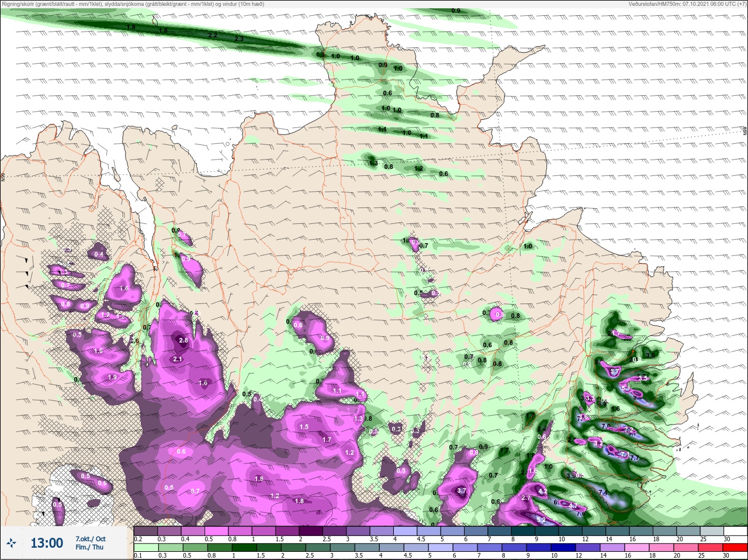The width and height of the screenshot is (748, 560).
Task: Click the '1.9' value in the western purple area
Action: [113, 378]
